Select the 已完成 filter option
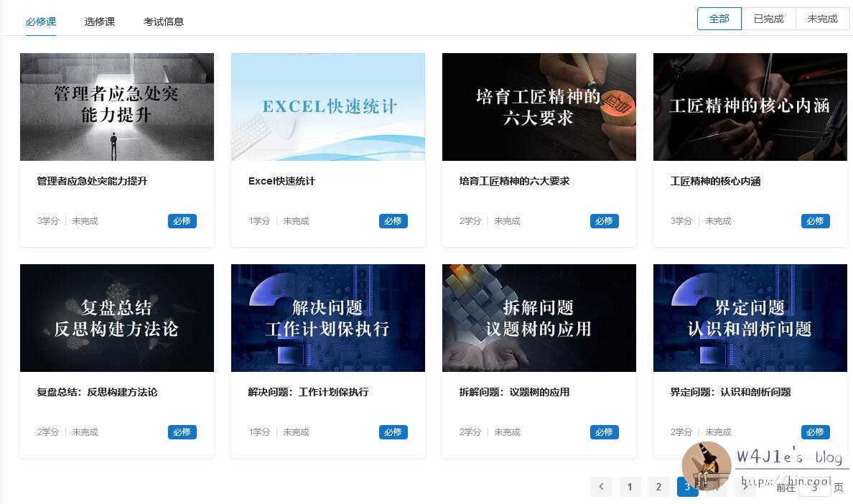 pos(769,19)
